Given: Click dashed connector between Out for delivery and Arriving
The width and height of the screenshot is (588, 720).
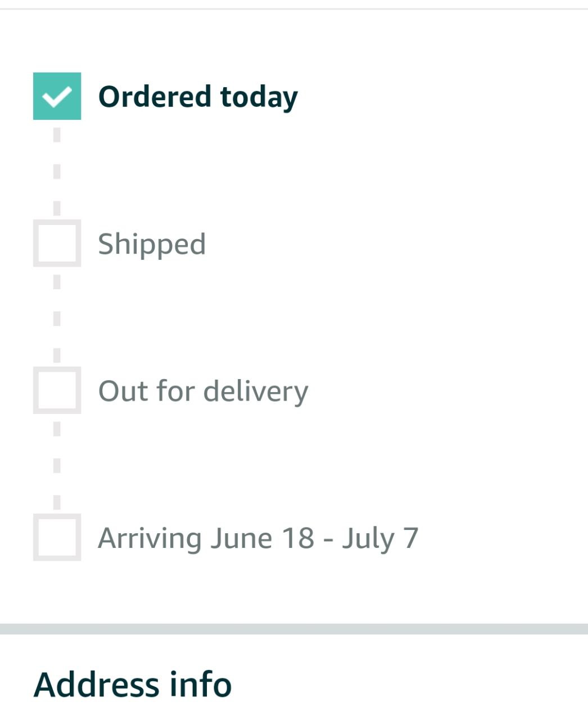Looking at the screenshot, I should click(x=57, y=466).
